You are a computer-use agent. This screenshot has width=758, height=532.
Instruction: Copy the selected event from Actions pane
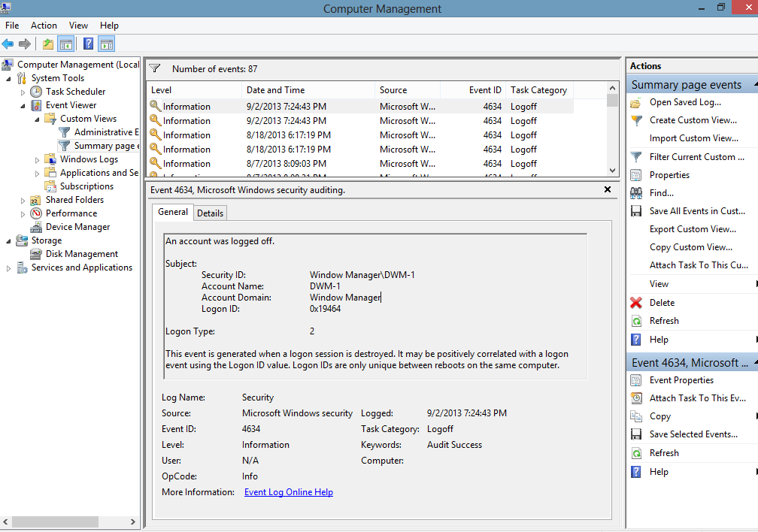coord(659,416)
